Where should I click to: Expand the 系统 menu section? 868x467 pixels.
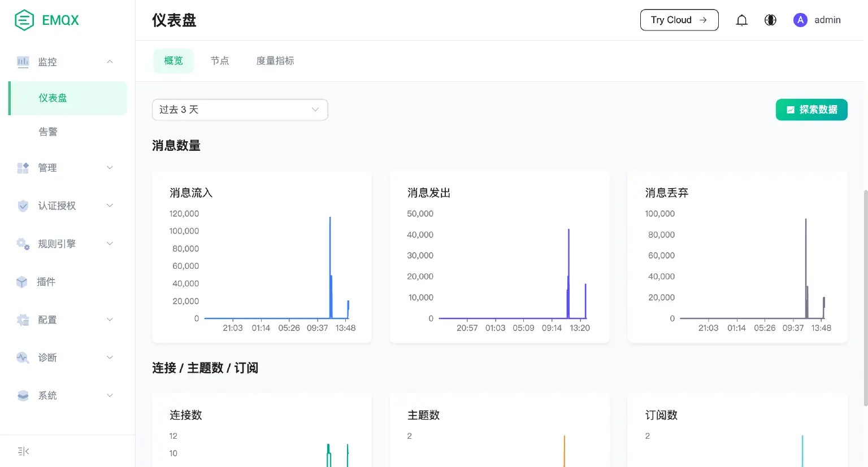[x=110, y=395]
